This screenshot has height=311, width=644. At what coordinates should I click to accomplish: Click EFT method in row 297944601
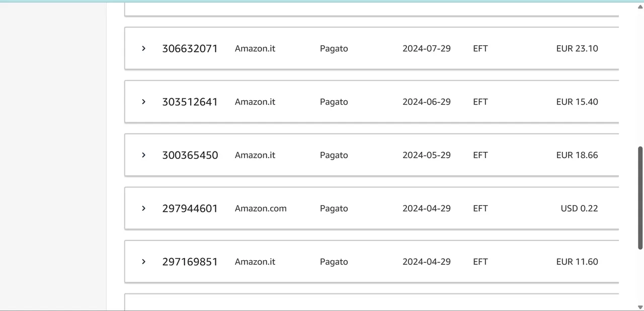coord(480,208)
